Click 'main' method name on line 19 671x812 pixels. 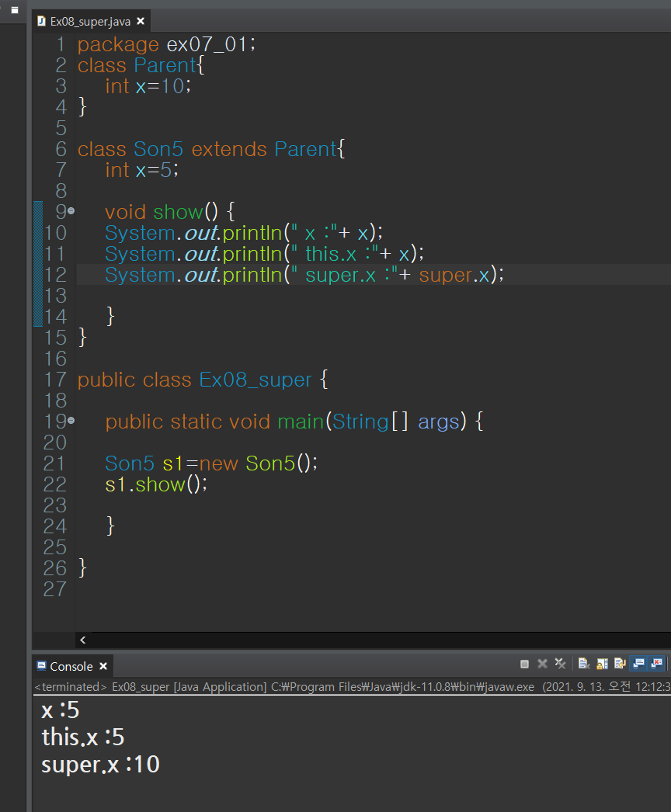coord(301,422)
